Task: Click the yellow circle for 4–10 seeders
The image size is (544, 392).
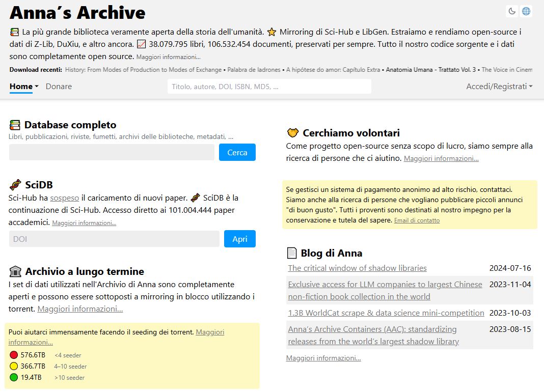Action: [x=14, y=366]
